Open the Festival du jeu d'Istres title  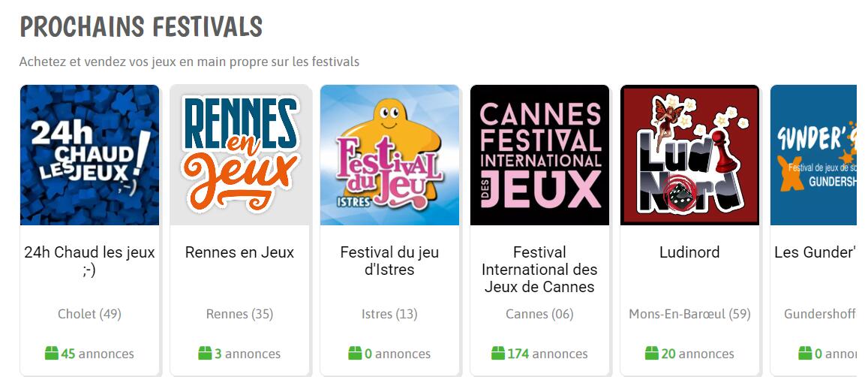pos(389,261)
